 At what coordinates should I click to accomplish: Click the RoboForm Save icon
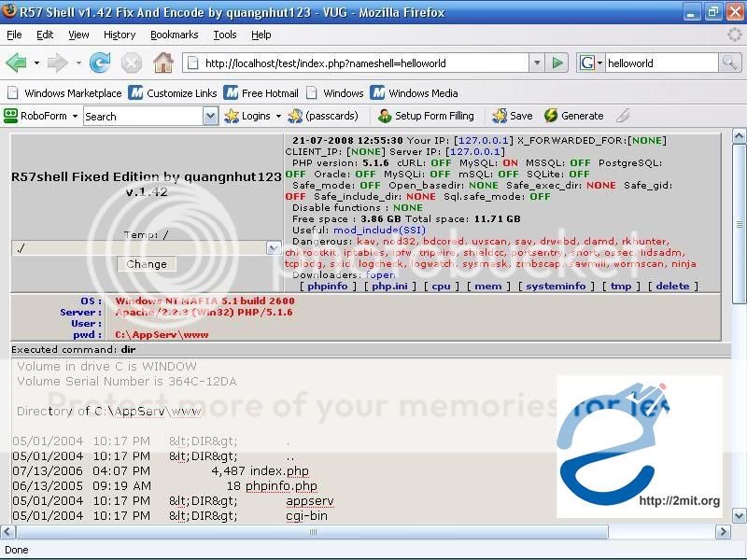(x=500, y=116)
